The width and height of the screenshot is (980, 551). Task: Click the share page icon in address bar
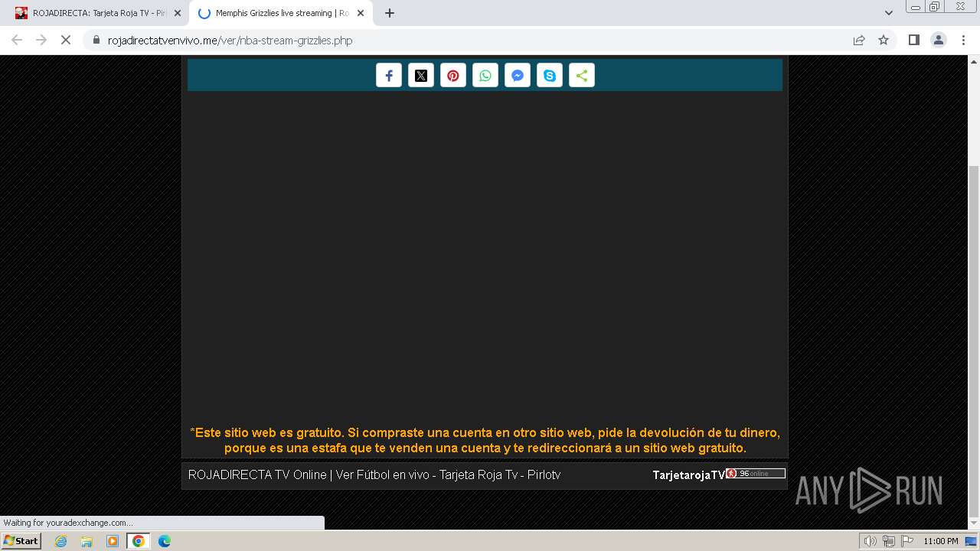point(859,40)
